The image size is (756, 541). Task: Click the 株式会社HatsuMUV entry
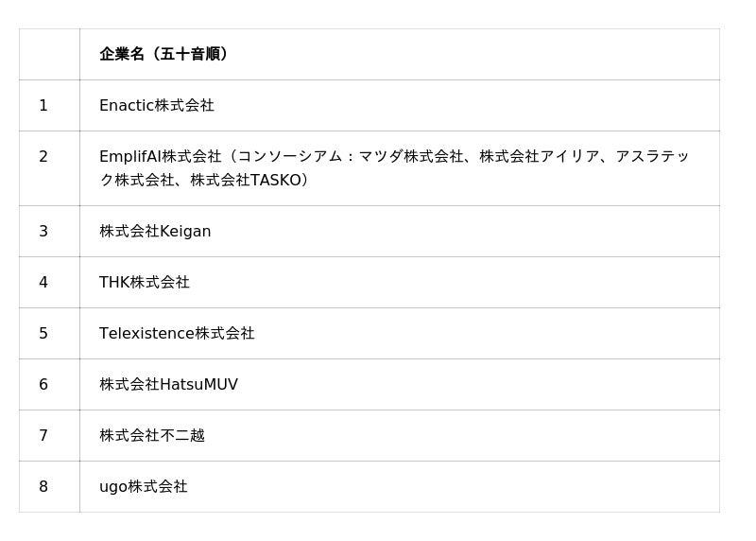(x=168, y=384)
